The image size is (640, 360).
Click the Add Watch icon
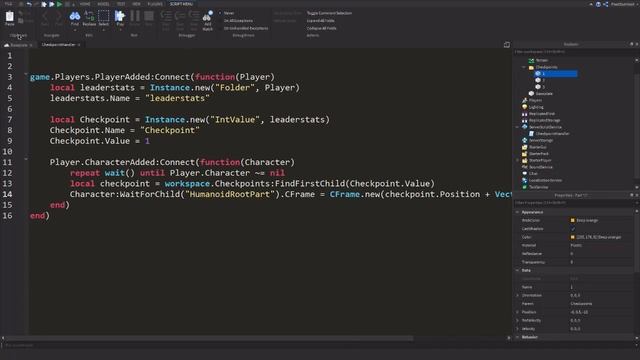(x=207, y=16)
